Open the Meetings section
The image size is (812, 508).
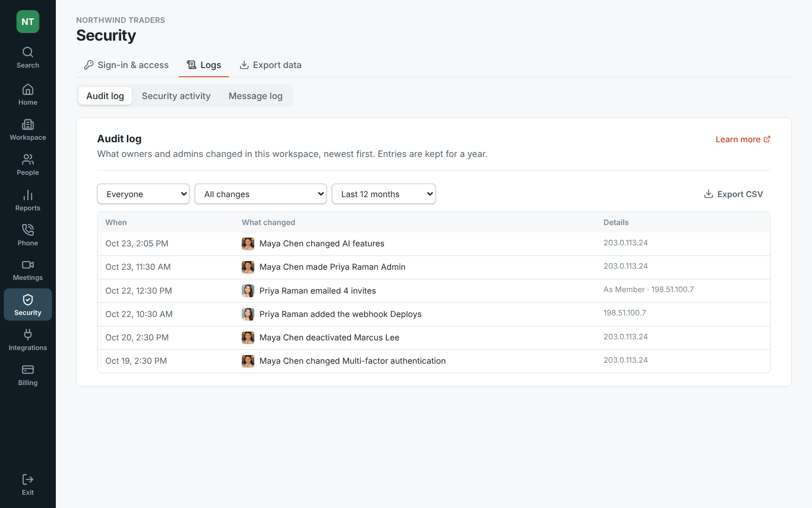[28, 270]
